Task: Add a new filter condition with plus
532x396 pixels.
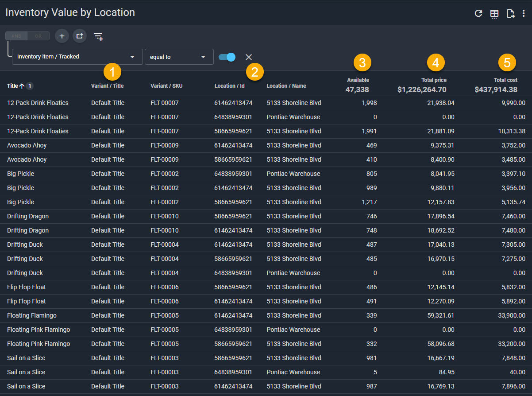Action: 62,36
